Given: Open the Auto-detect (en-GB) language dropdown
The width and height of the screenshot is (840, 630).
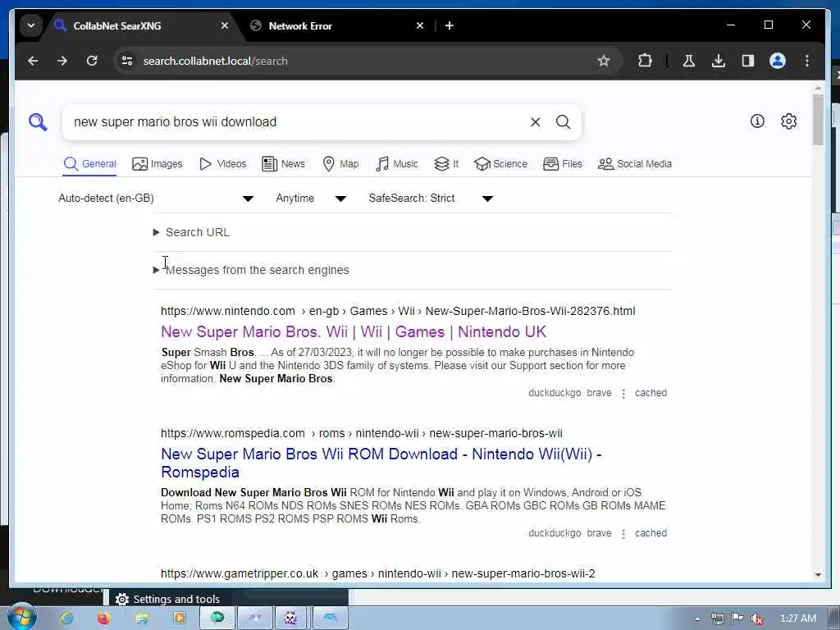Looking at the screenshot, I should pyautogui.click(x=155, y=199).
